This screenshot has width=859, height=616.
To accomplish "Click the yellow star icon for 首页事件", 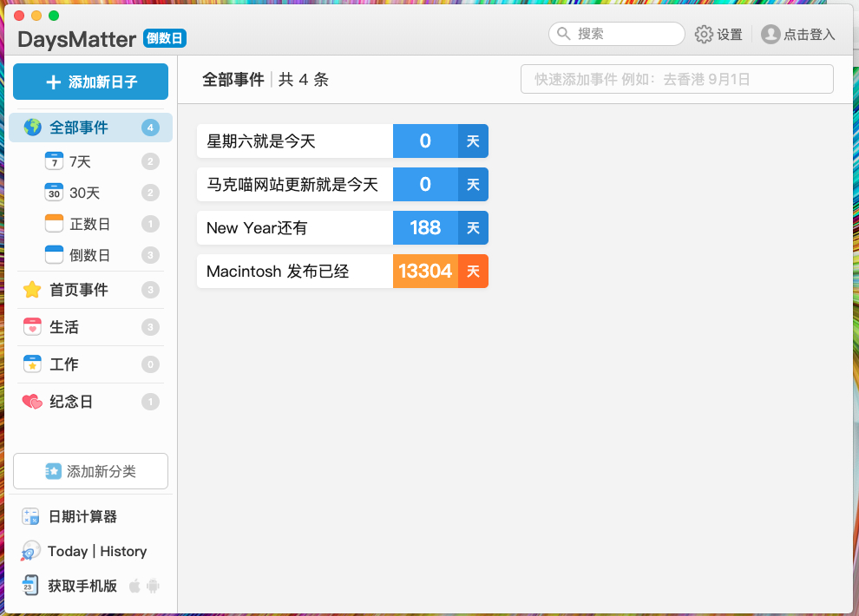I will pos(32,290).
